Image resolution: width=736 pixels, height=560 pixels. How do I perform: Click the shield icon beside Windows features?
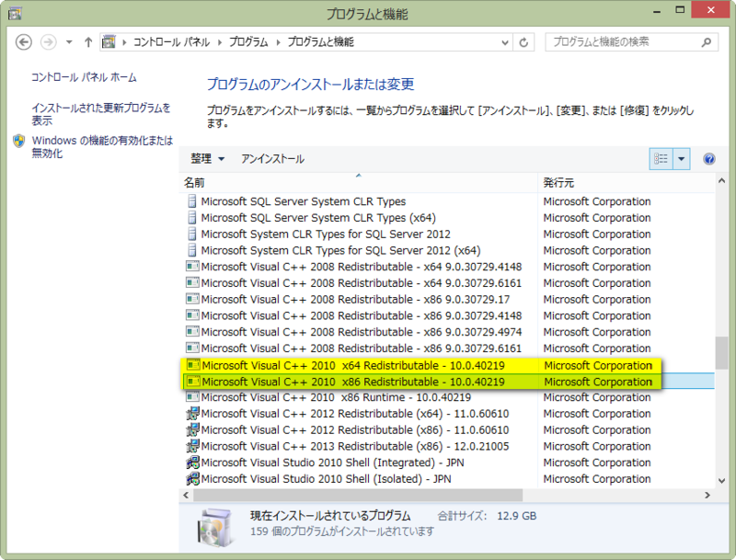(18, 141)
